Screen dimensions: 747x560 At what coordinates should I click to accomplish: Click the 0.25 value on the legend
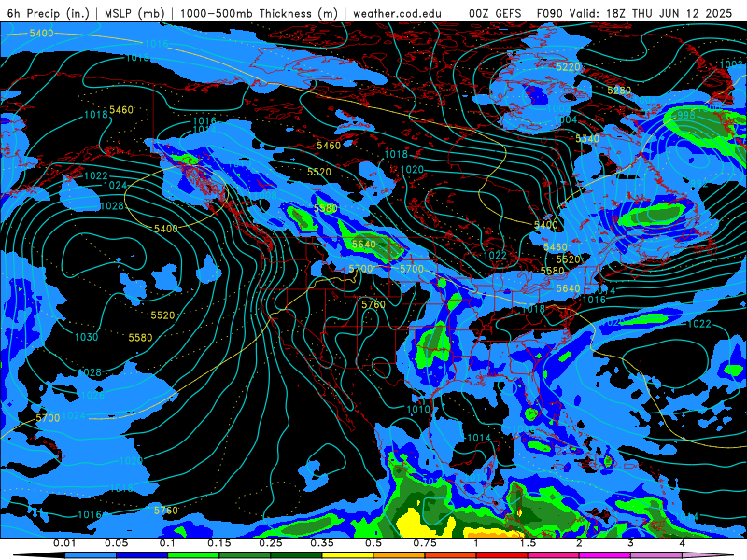pyautogui.click(x=271, y=543)
